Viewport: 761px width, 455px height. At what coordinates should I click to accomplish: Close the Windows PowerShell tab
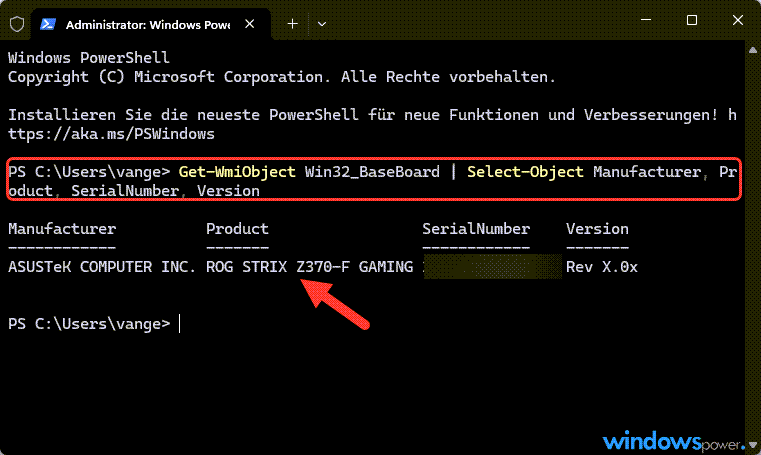[249, 24]
